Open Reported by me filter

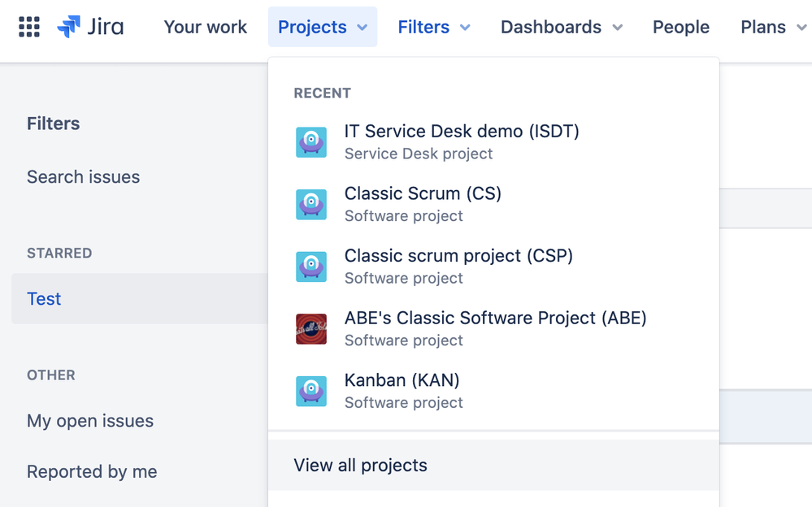[92, 472]
